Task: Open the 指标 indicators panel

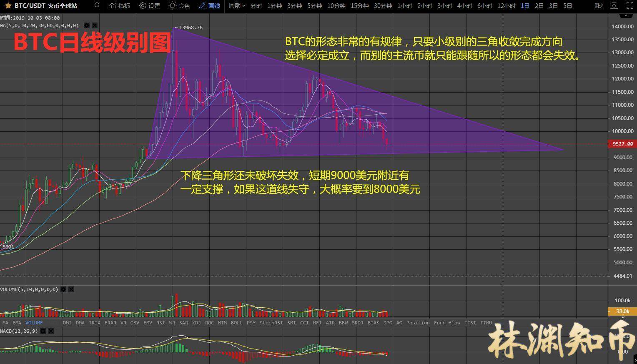Action: pos(120,6)
